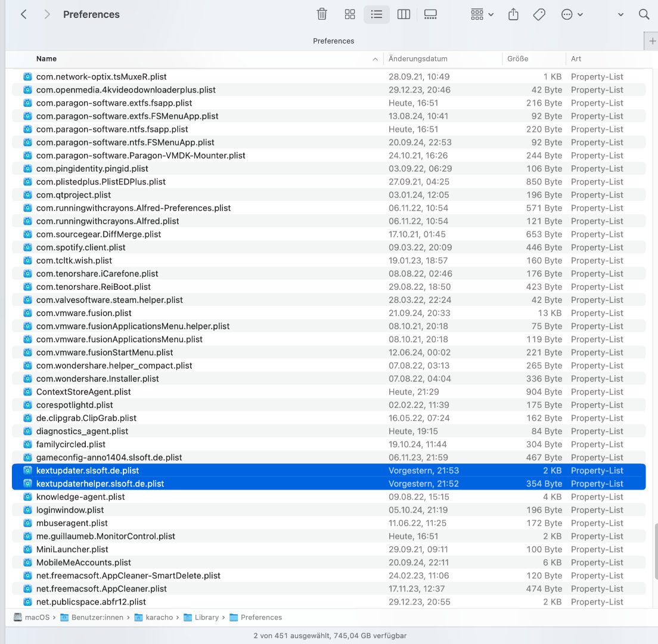The width and height of the screenshot is (658, 644).
Task: Switch to gallery view
Action: (x=430, y=14)
